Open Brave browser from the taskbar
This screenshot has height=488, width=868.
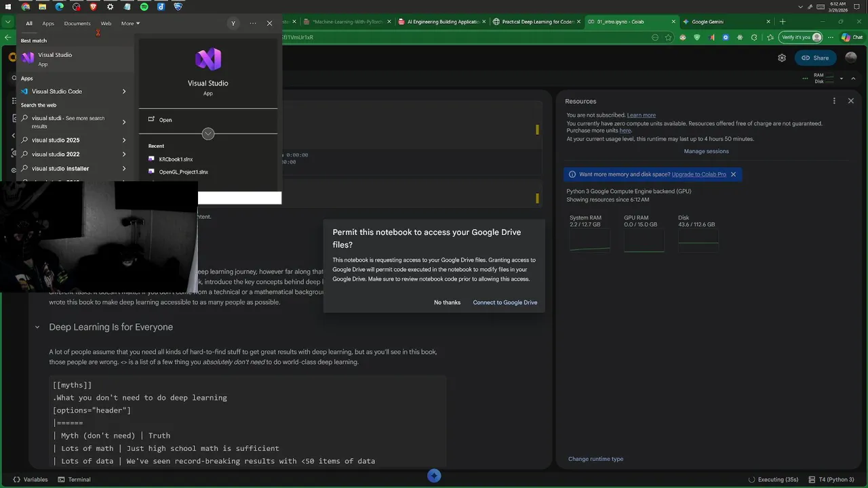pyautogui.click(x=93, y=6)
